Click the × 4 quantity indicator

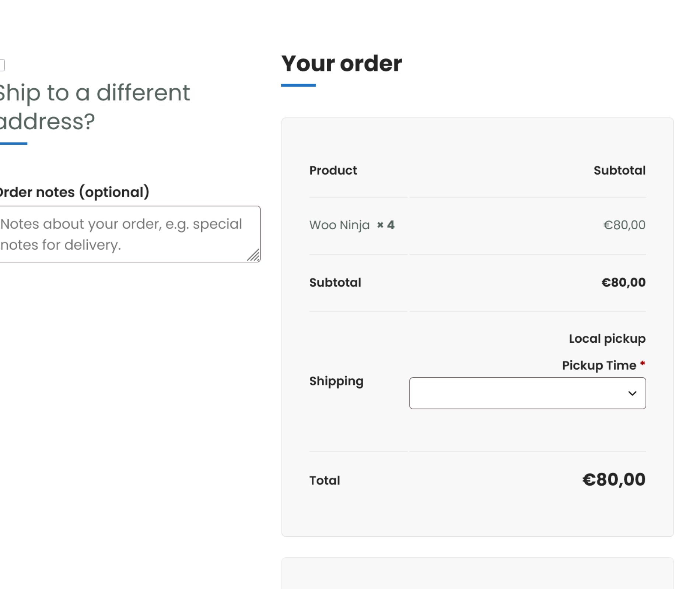coord(386,225)
